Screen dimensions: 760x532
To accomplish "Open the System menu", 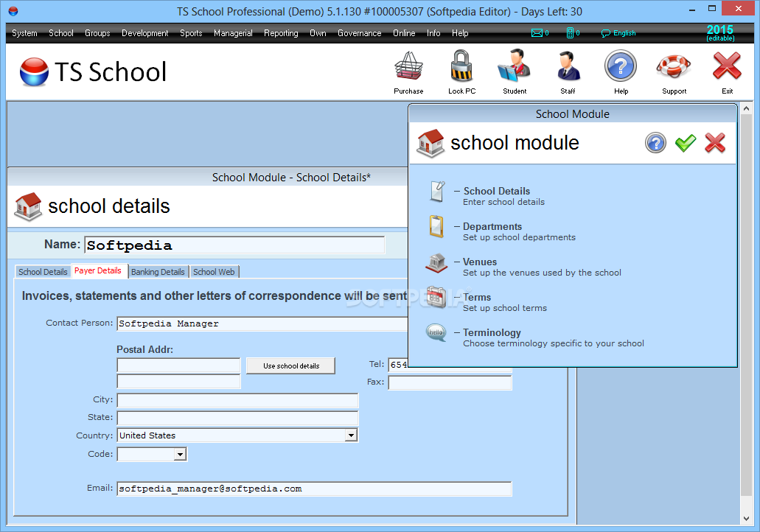I will point(24,33).
